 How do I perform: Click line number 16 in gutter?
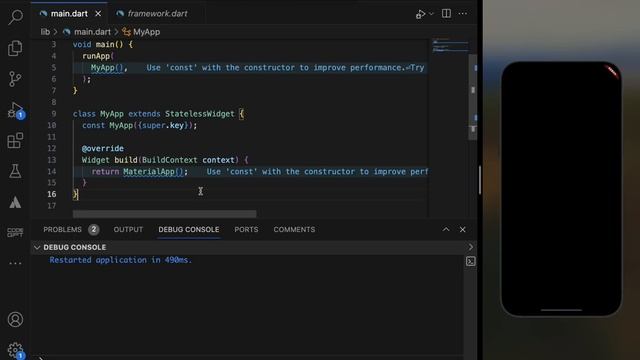click(x=51, y=194)
